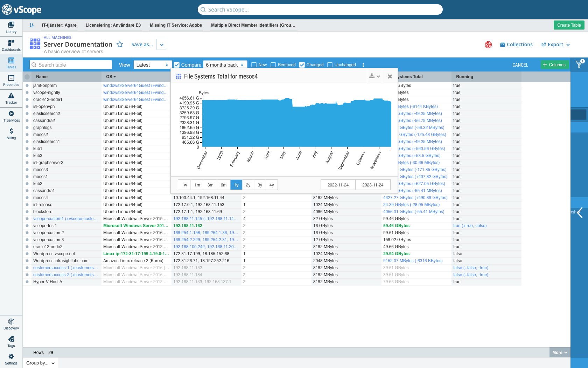Screen dimensions: 588x368
Task: Sort by the Name column header
Action: click(x=42, y=77)
